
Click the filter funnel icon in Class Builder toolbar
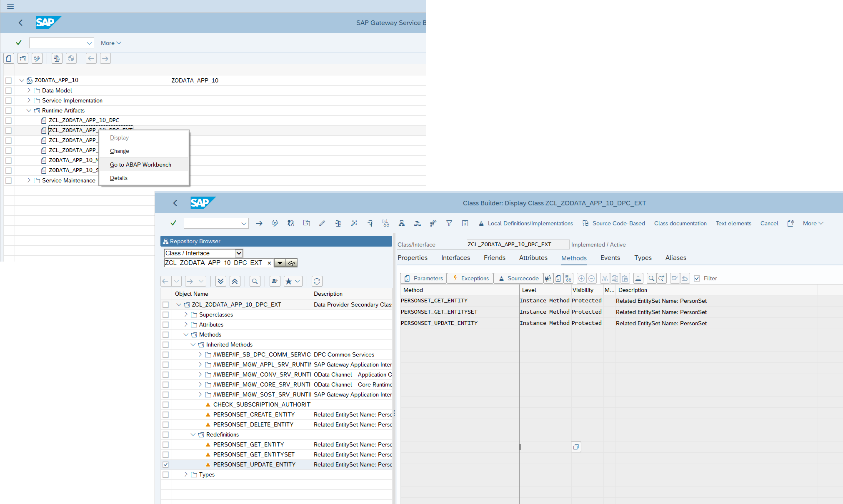[449, 223]
